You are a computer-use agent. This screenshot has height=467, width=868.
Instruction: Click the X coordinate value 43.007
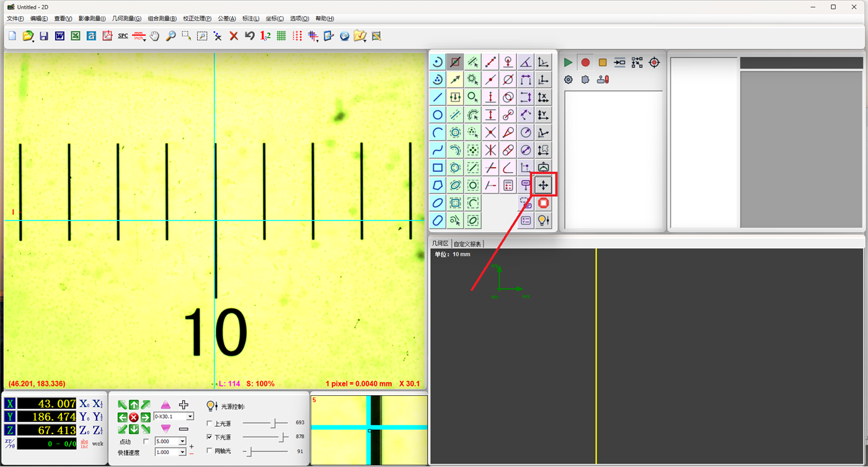47,404
